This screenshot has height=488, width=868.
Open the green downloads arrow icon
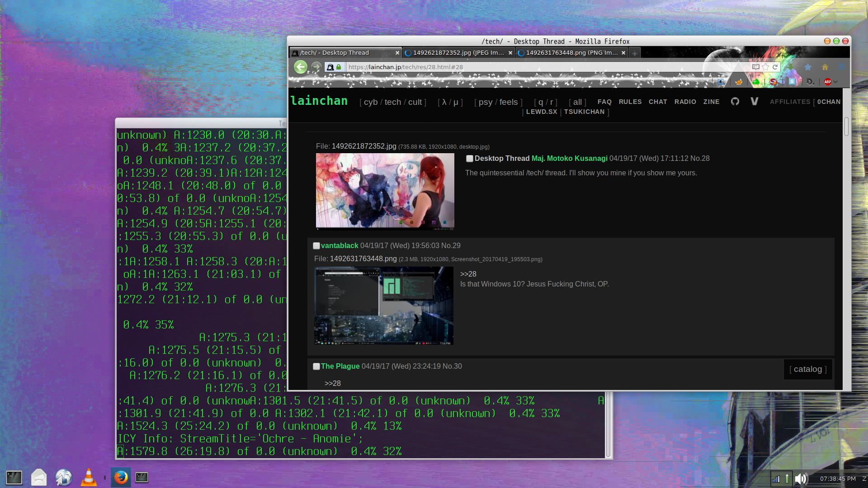click(x=791, y=67)
